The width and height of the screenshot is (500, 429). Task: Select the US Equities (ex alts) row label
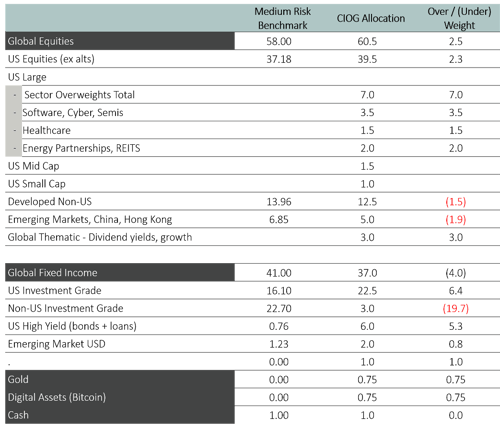coord(51,59)
